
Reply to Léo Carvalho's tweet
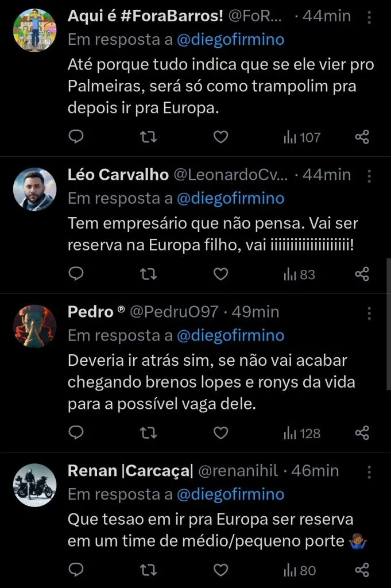(x=76, y=274)
